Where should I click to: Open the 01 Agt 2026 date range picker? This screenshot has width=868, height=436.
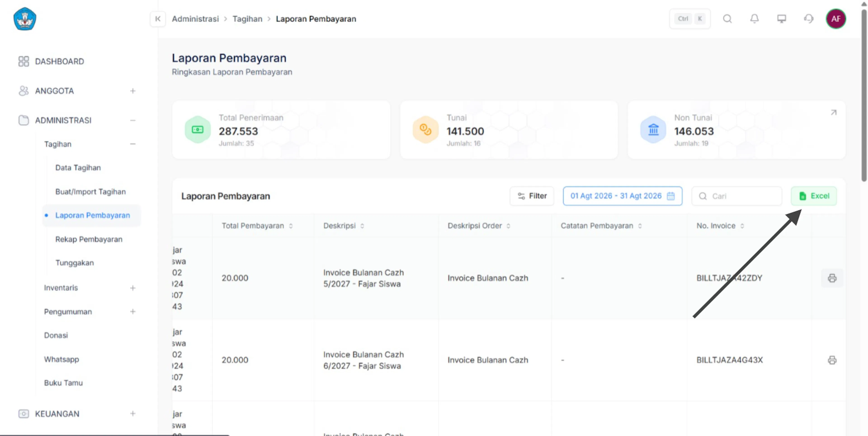pos(622,196)
